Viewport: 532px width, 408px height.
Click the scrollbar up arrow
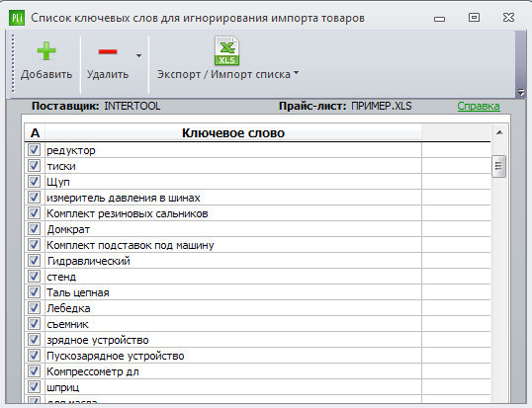click(x=499, y=132)
